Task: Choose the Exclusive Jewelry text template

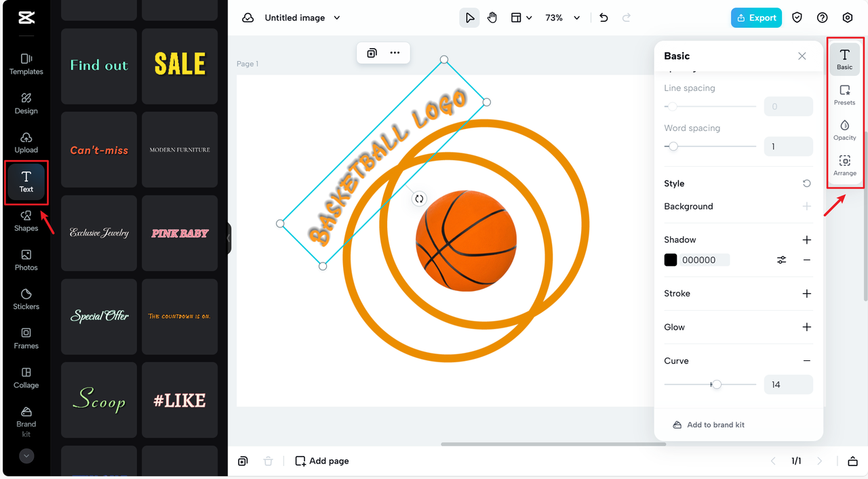Action: tap(99, 233)
